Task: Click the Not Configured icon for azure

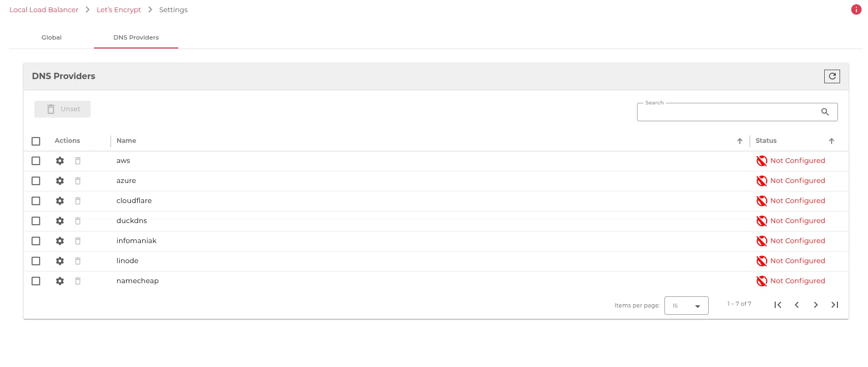Action: tap(761, 181)
